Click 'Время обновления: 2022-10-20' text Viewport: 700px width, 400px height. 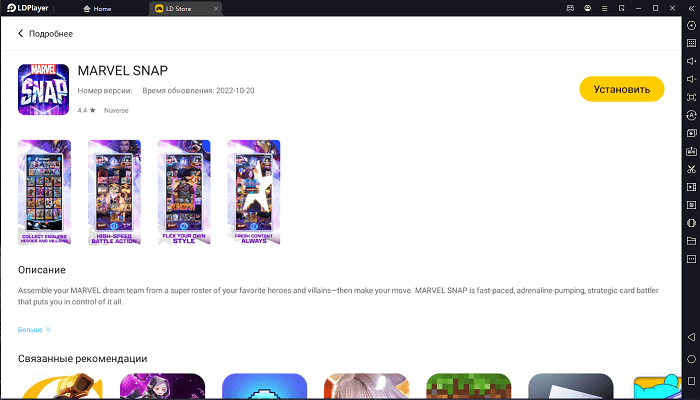coord(198,91)
